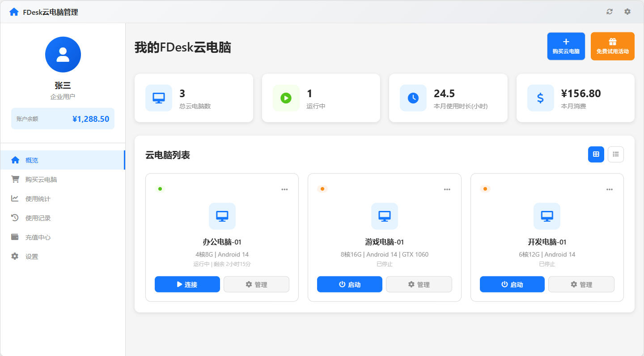Image resolution: width=644 pixels, height=356 pixels.
Task: Switch cloud computer list to grid view
Action: pos(596,154)
